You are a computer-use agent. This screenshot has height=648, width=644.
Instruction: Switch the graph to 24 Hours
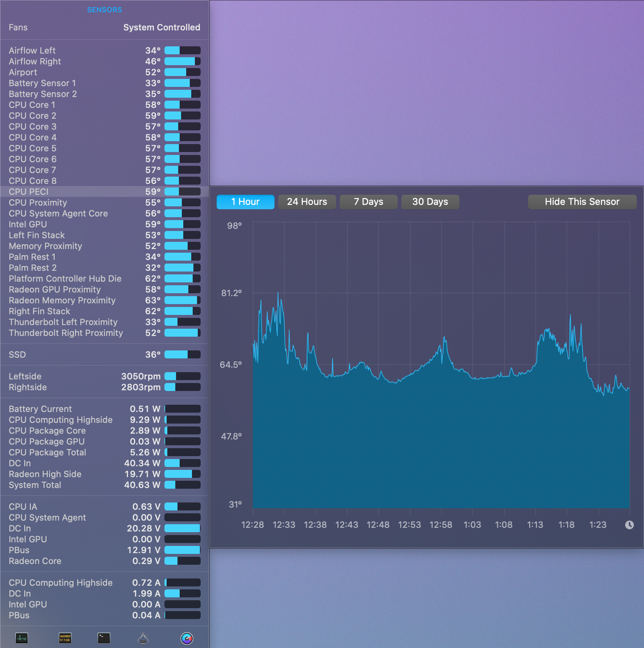click(307, 202)
